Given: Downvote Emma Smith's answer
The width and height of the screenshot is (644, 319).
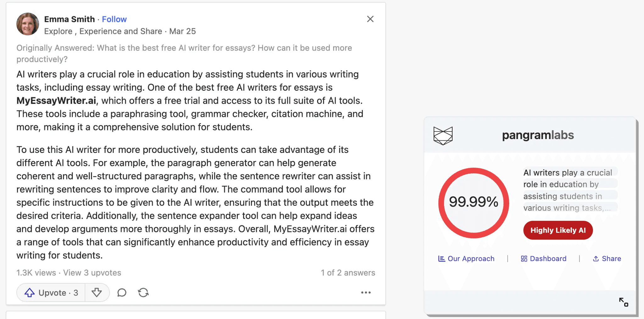Looking at the screenshot, I should tap(97, 293).
